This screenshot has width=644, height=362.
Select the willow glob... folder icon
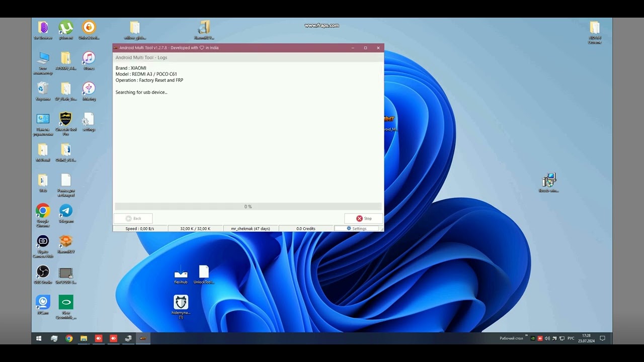(x=135, y=30)
